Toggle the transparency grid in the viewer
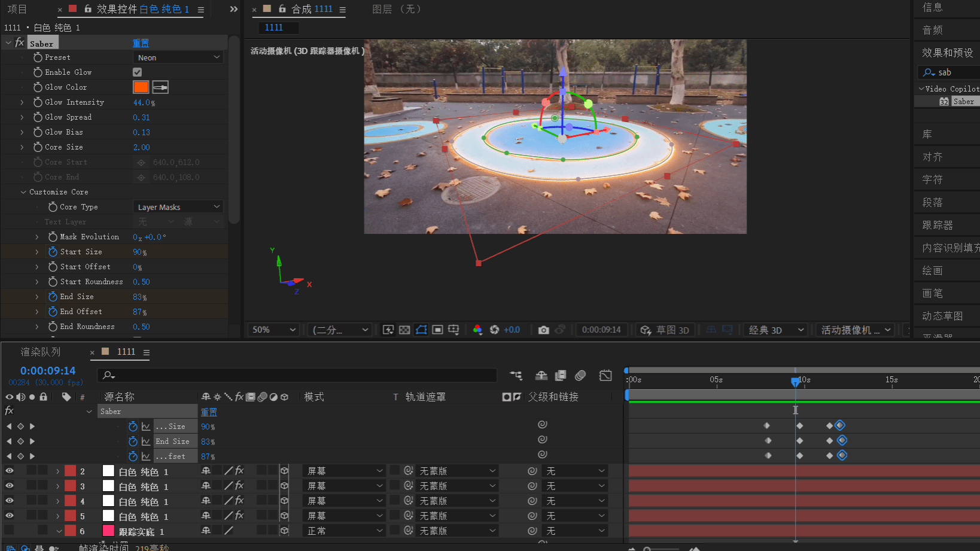Viewport: 980px width, 551px height. pyautogui.click(x=404, y=330)
